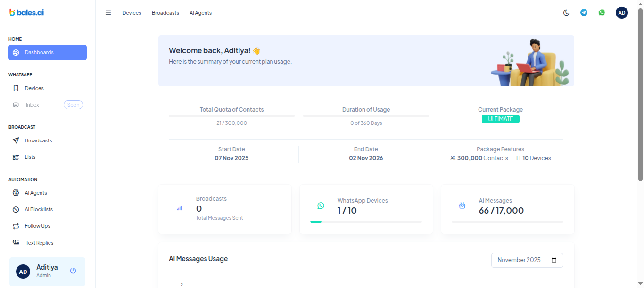This screenshot has height=288, width=644.
Task: Click the WhatsApp Devices progress bar
Action: [366, 222]
